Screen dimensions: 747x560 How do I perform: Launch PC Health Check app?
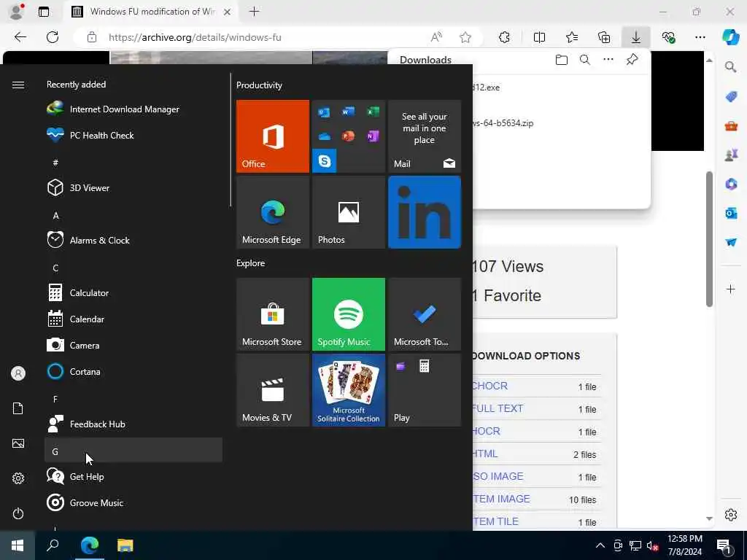pyautogui.click(x=133, y=135)
